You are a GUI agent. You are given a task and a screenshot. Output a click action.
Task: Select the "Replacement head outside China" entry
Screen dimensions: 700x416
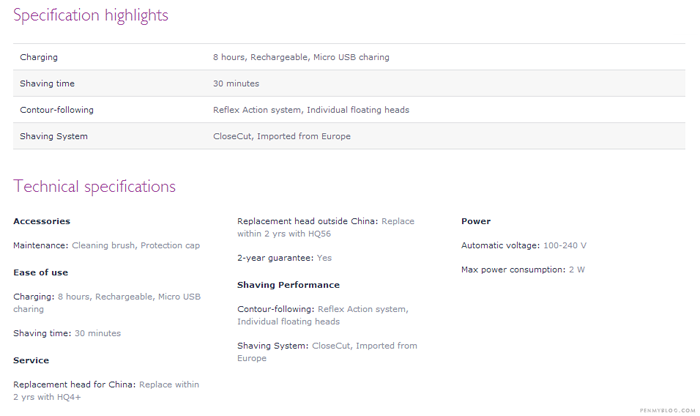pyautogui.click(x=325, y=227)
